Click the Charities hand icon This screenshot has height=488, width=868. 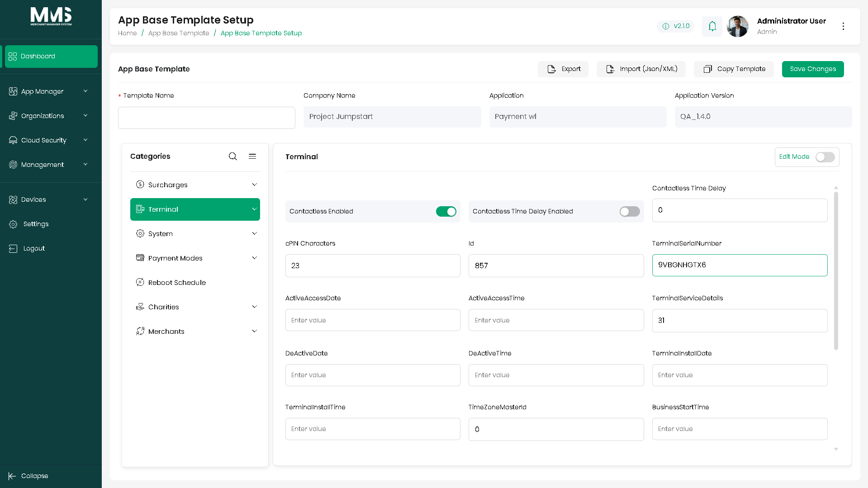coord(140,307)
